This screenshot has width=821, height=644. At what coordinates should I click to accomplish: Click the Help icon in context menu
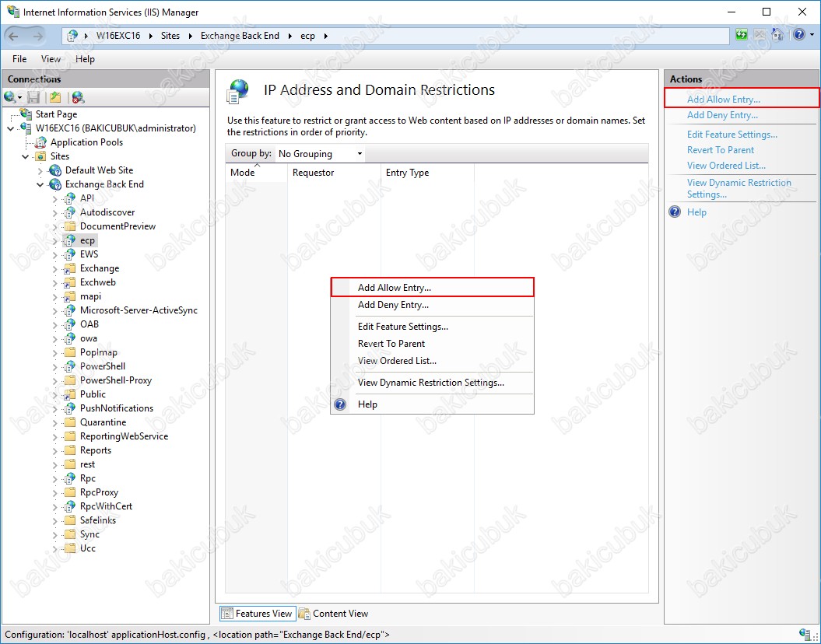click(340, 404)
